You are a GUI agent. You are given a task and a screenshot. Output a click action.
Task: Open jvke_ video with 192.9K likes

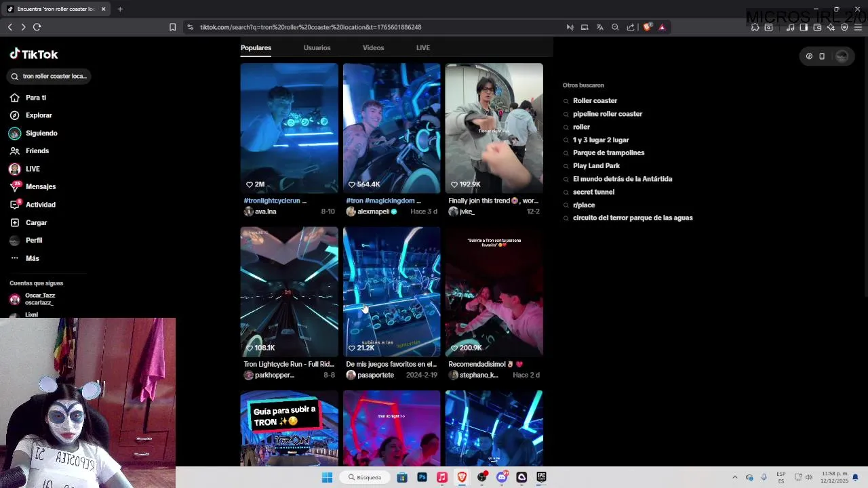494,128
